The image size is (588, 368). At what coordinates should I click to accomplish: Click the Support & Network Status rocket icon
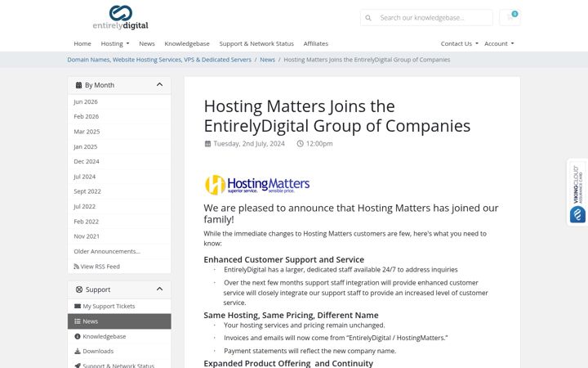coord(78,366)
